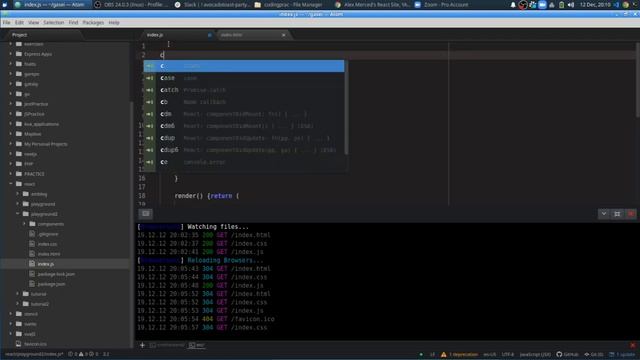Choose the 'cb' autocomplete snippet
Image resolution: width=640 pixels, height=360 pixels.
click(x=244, y=102)
